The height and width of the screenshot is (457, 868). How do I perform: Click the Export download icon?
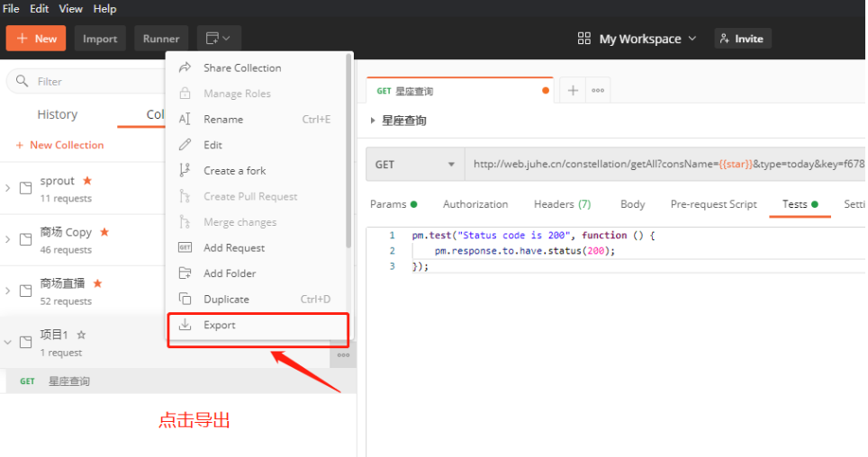[185, 324]
